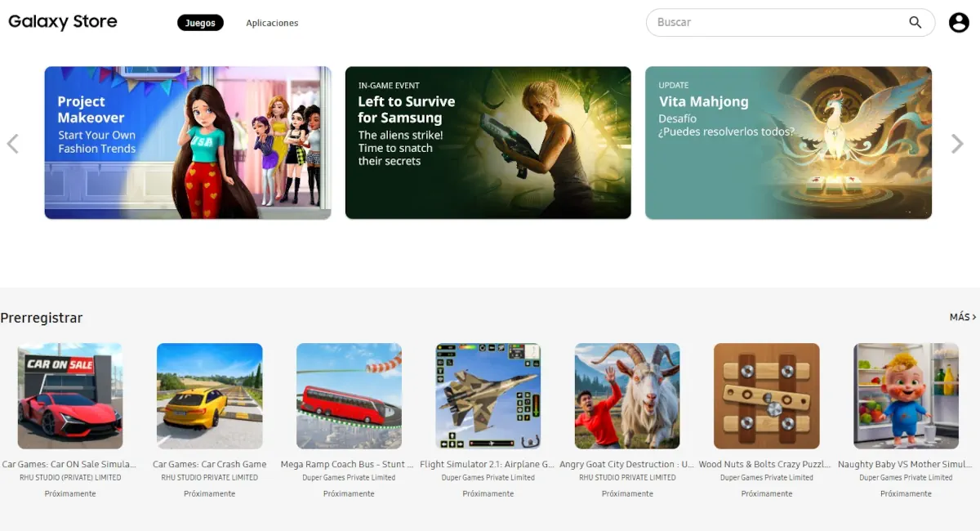Open Naughty Baby VS Mother icon

pyautogui.click(x=906, y=395)
